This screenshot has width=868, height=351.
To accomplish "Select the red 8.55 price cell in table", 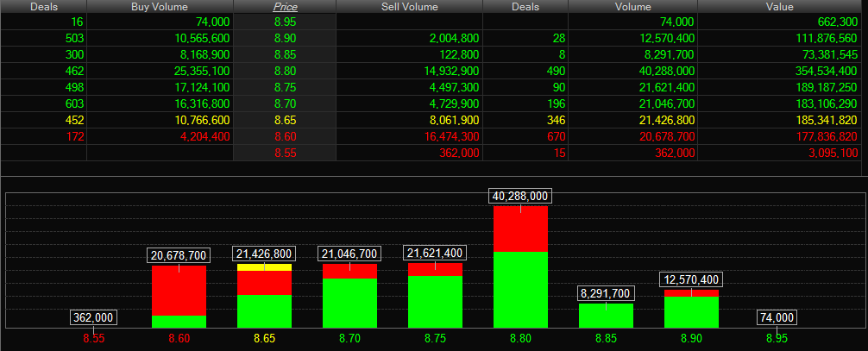I will click(x=285, y=154).
